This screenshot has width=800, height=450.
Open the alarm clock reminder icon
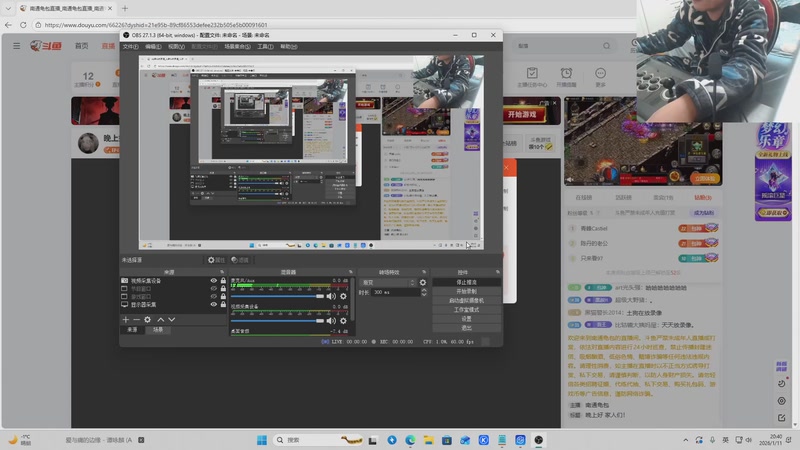pos(566,73)
